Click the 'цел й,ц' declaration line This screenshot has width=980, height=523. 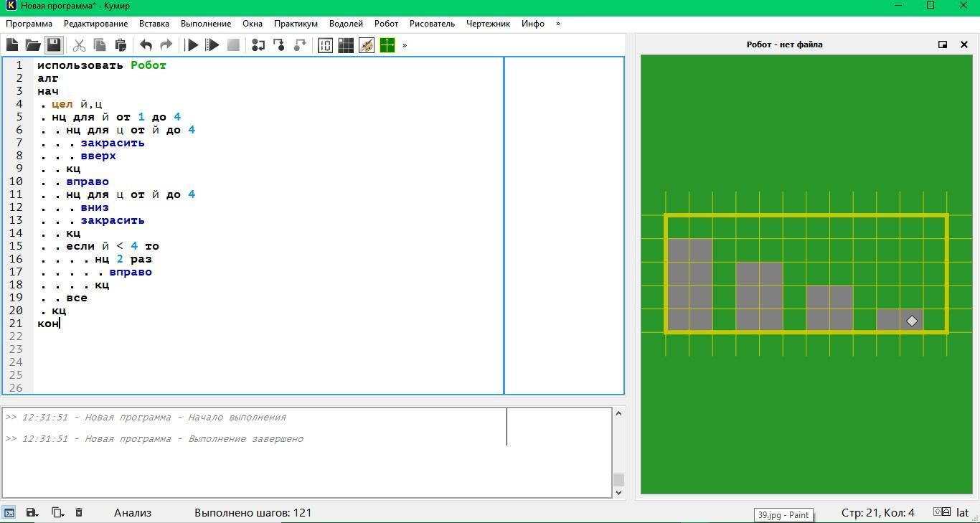click(77, 104)
